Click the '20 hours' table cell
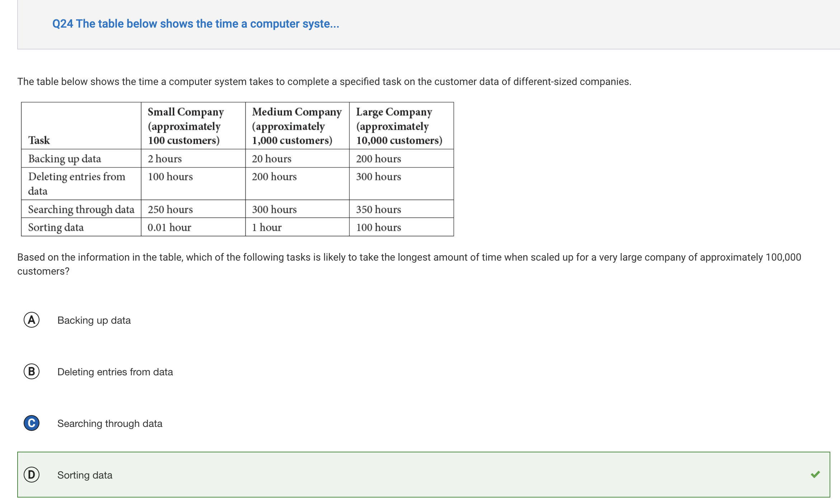The image size is (840, 504). [297, 158]
